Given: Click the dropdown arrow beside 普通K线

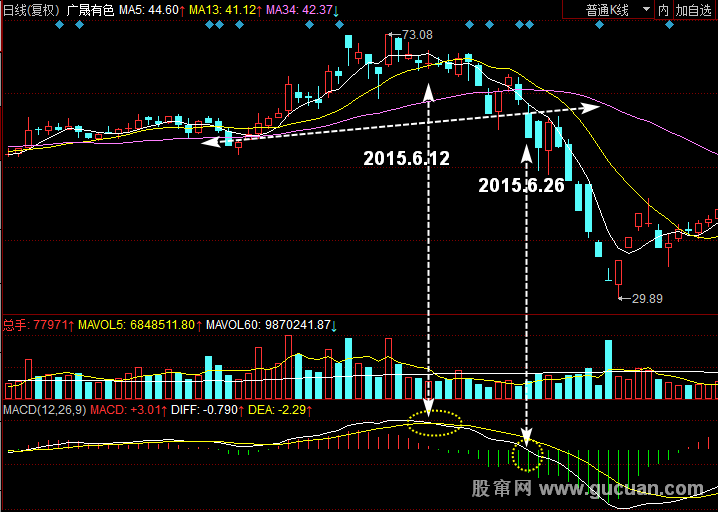Looking at the screenshot, I should [x=645, y=9].
